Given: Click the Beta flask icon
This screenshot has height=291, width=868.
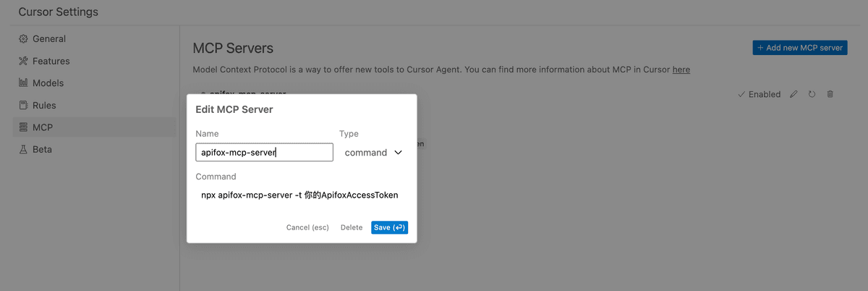Looking at the screenshot, I should click(23, 149).
